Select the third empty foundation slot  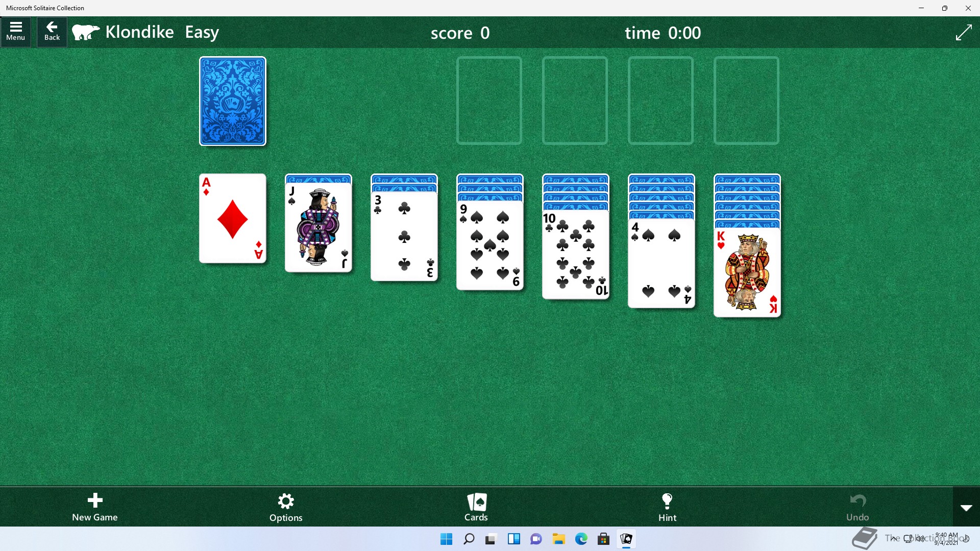pyautogui.click(x=660, y=101)
